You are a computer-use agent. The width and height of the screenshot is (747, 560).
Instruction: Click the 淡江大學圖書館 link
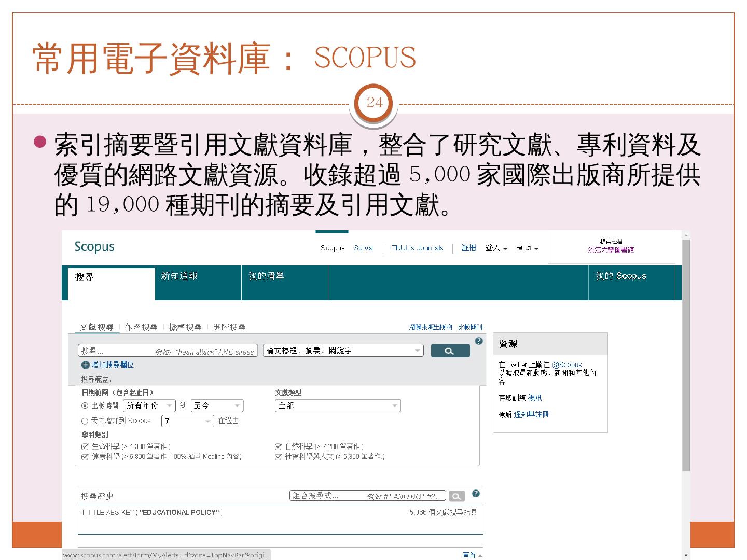tap(611, 249)
